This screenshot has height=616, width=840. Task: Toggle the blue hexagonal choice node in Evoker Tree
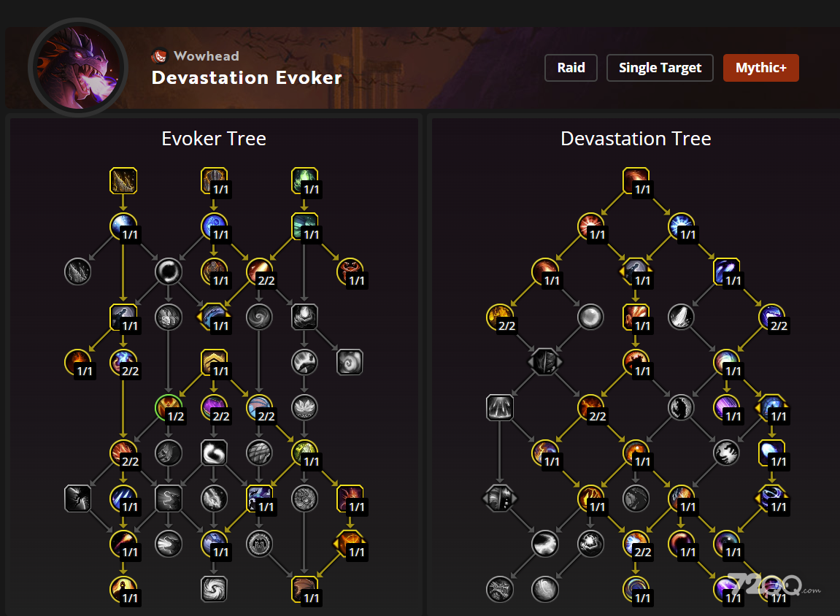point(214,317)
